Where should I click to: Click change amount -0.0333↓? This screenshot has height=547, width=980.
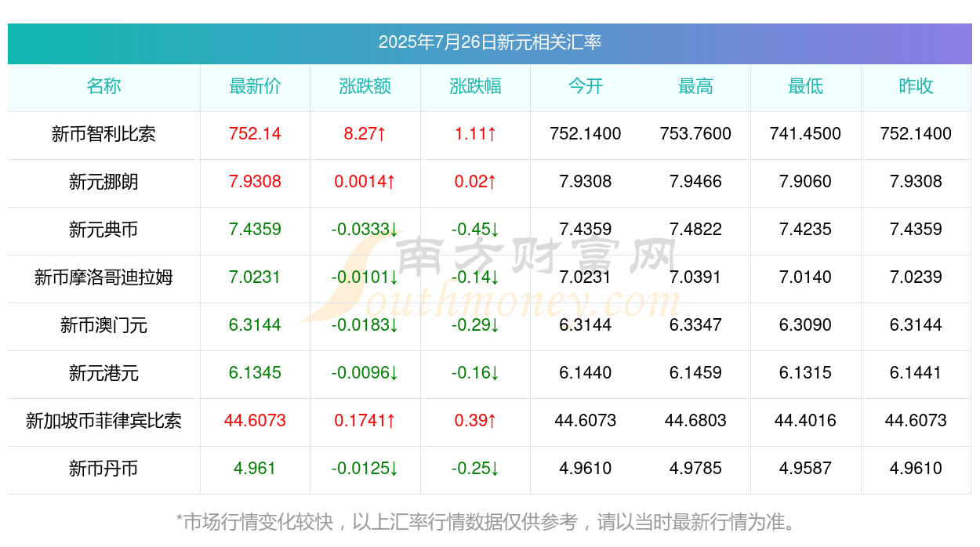(x=365, y=230)
